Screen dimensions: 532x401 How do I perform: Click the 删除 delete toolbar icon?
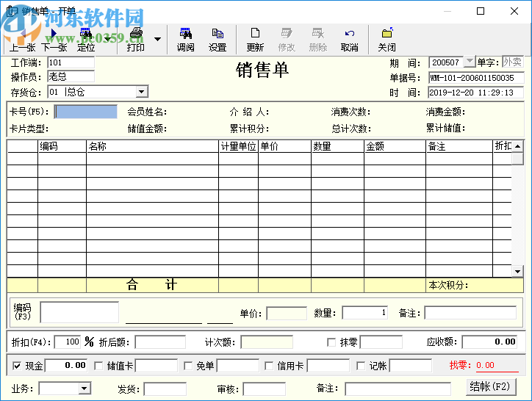click(x=318, y=40)
